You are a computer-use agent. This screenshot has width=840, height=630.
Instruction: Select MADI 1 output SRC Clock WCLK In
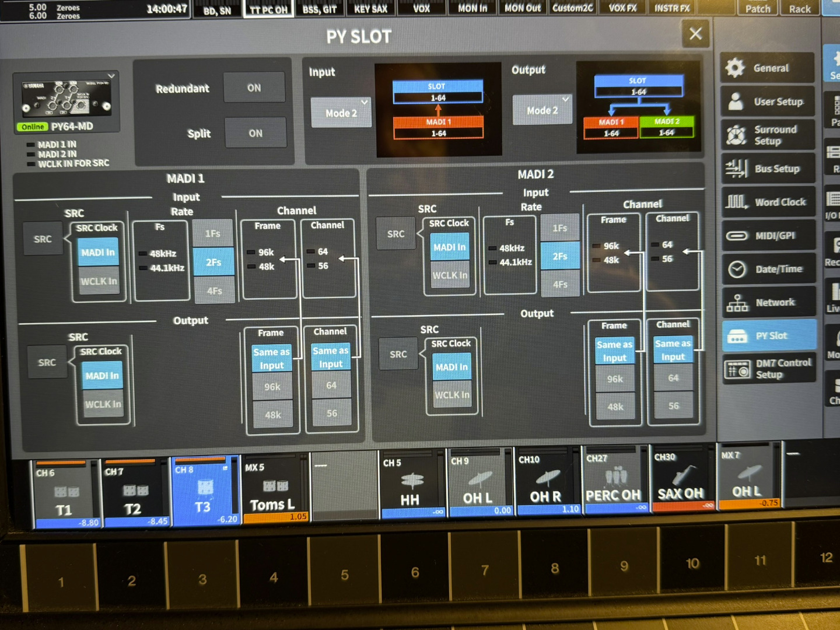click(103, 404)
